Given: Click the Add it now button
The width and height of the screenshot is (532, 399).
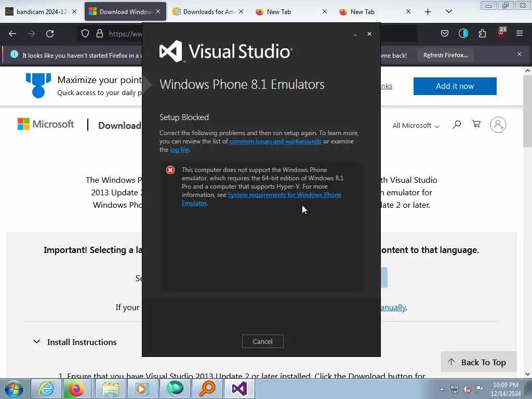Looking at the screenshot, I should (x=455, y=86).
